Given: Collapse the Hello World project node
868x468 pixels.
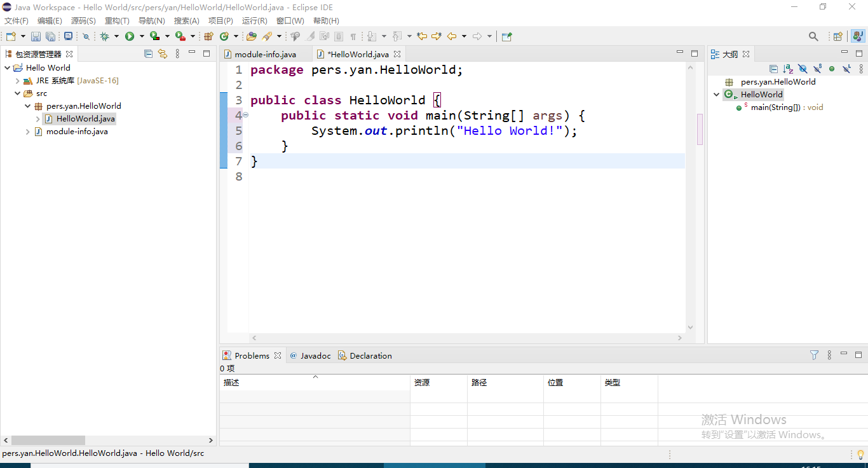Looking at the screenshot, I should [8, 68].
